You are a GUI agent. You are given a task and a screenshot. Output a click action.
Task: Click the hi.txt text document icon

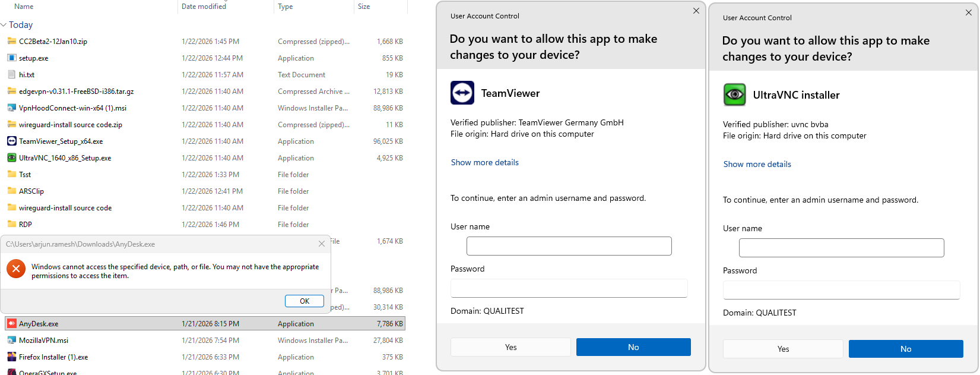click(x=11, y=75)
